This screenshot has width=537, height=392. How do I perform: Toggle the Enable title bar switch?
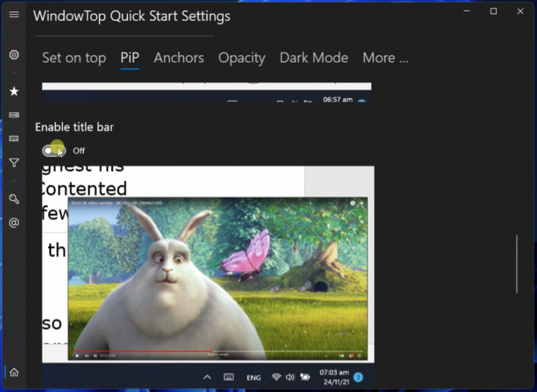pos(54,150)
